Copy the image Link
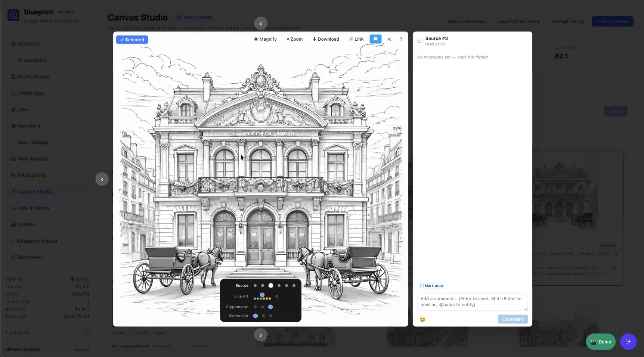Viewport: 644px width, 357px height. pyautogui.click(x=356, y=39)
